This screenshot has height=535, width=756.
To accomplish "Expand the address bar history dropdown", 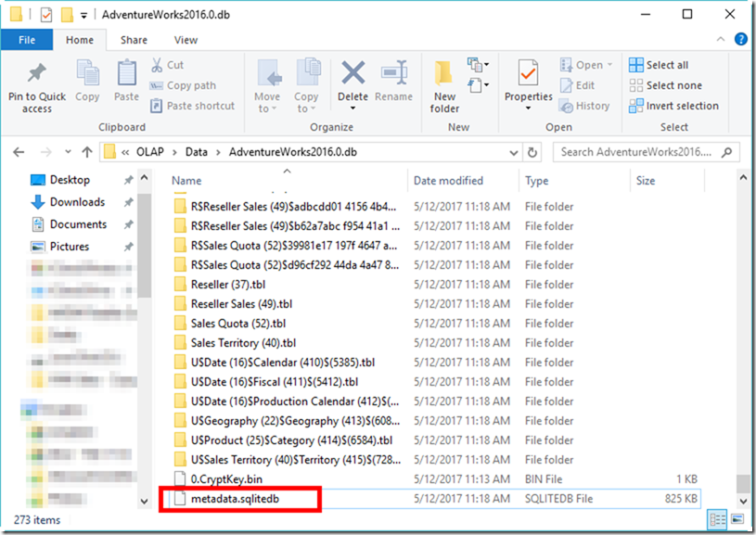I will tap(514, 153).
